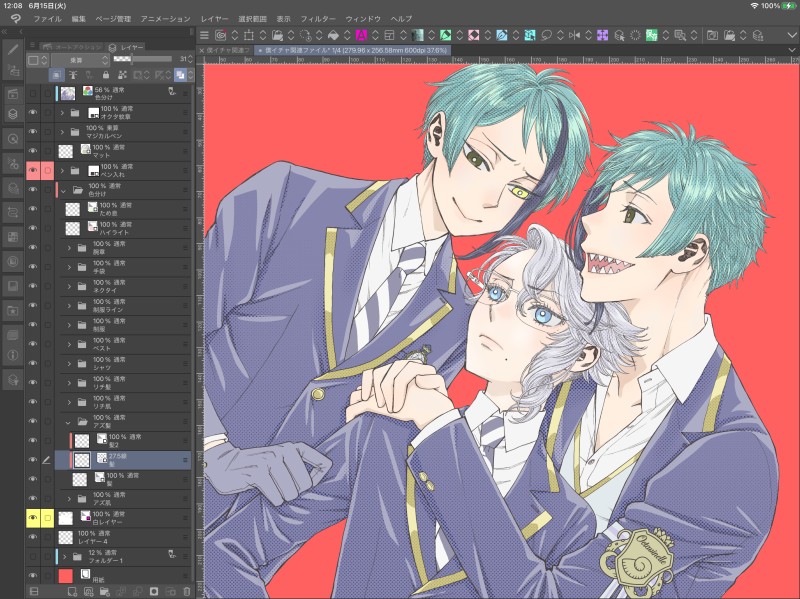Viewport: 800px width, 599px height.
Task: Check the selection box for 白レイヤー
Action: click(47, 518)
